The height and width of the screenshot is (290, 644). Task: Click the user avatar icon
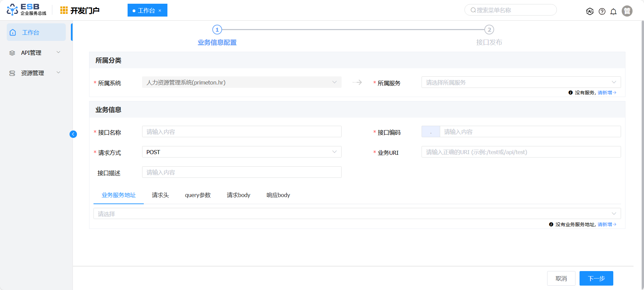(627, 11)
